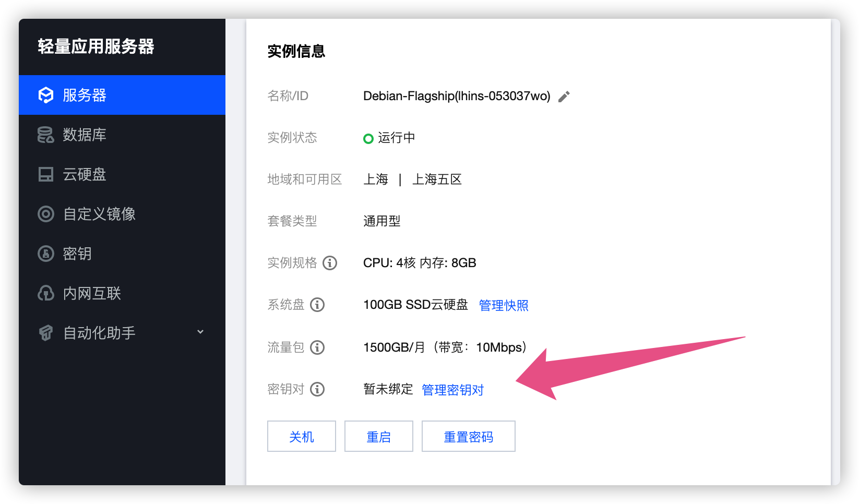Click the 运行中 status text
The width and height of the screenshot is (859, 504).
coord(397,138)
